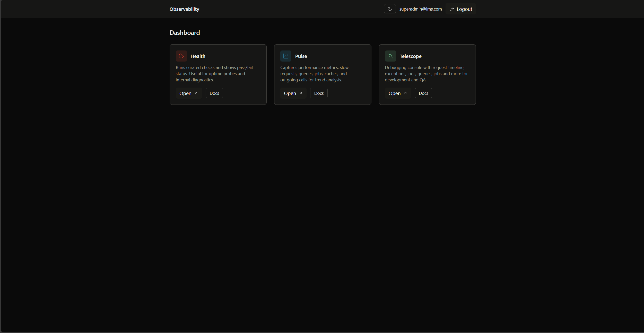View Docs for Telescope
The image size is (644, 333).
pyautogui.click(x=423, y=93)
